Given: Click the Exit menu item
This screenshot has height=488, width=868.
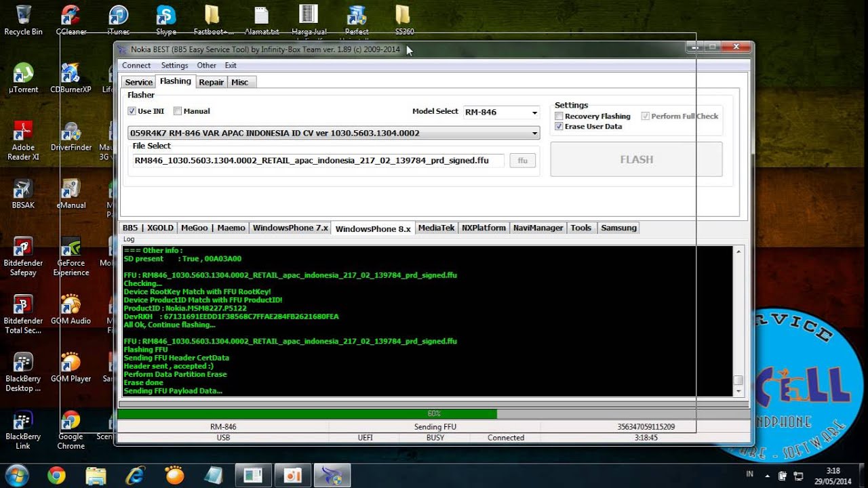Looking at the screenshot, I should [x=231, y=66].
